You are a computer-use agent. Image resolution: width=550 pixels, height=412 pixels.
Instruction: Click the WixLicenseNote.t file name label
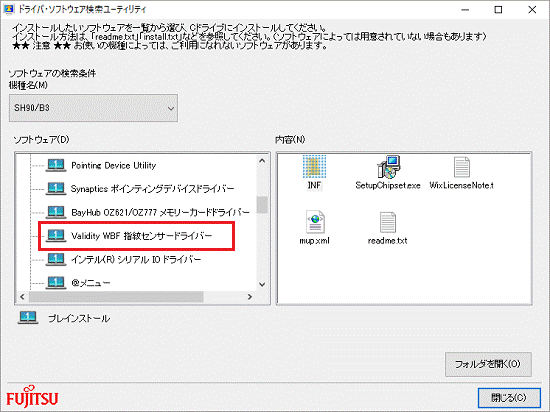(x=462, y=185)
